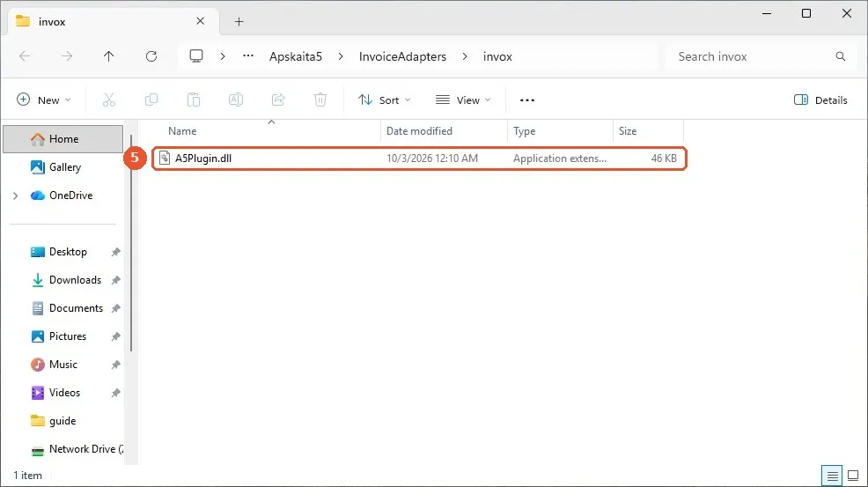Screen dimensions: 868x487
Task: Open Gallery in navigation pane
Action: 65,166
